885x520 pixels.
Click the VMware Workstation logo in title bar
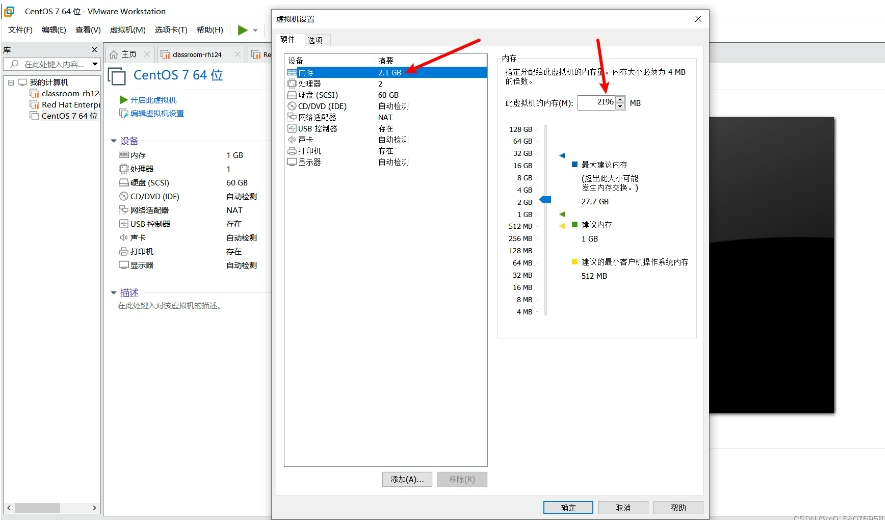[9, 11]
